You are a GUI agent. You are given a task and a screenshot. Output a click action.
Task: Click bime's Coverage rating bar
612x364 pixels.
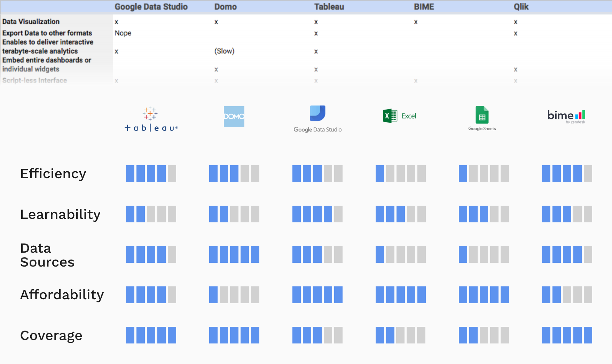coord(567,335)
